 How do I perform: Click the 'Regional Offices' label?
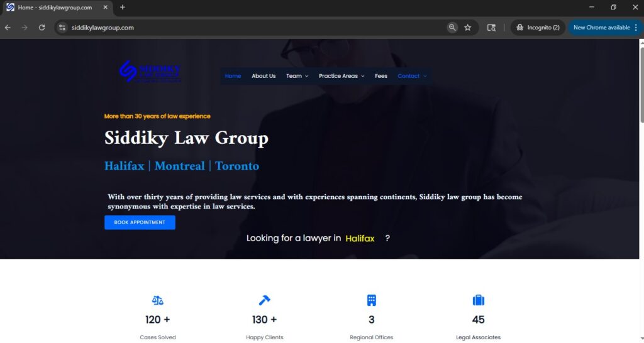371,337
